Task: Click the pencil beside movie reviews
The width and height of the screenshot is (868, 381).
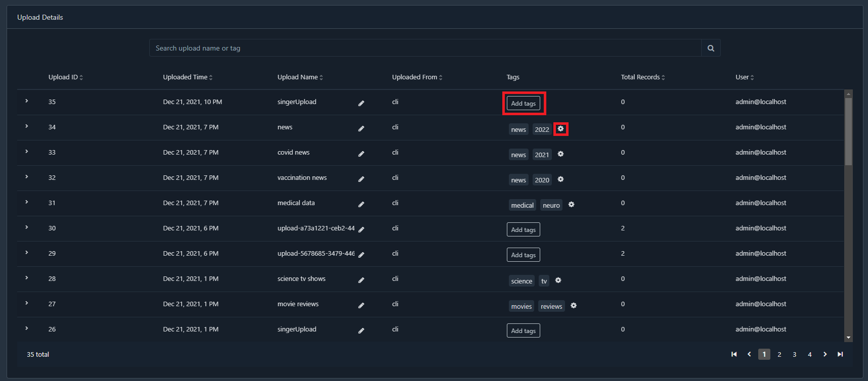Action: click(x=361, y=305)
